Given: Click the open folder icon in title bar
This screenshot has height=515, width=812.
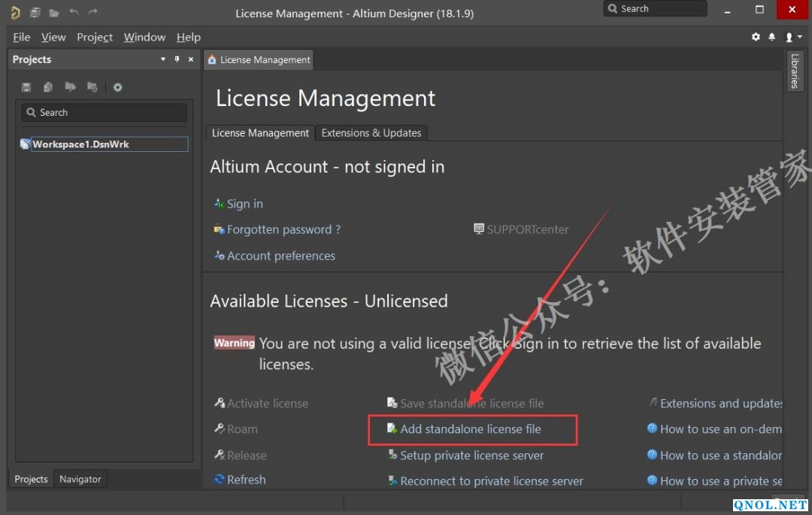Looking at the screenshot, I should tap(54, 12).
